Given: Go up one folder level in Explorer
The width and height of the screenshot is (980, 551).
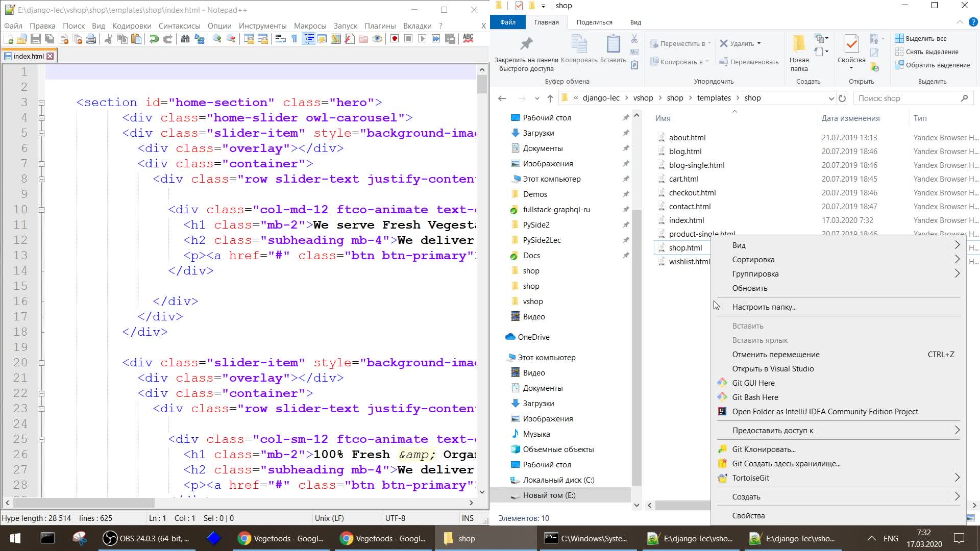Looking at the screenshot, I should [550, 98].
